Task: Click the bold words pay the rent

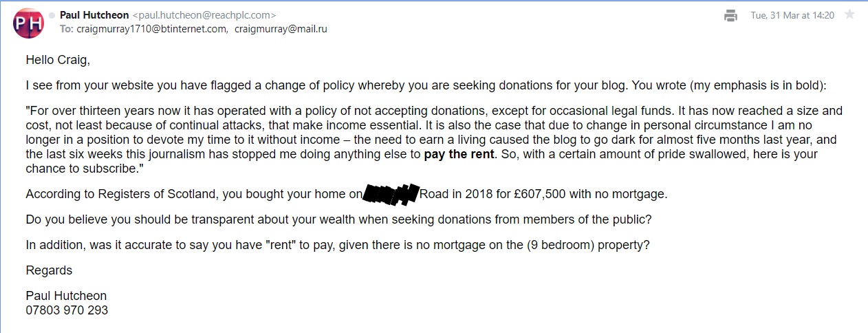Action: (x=459, y=154)
